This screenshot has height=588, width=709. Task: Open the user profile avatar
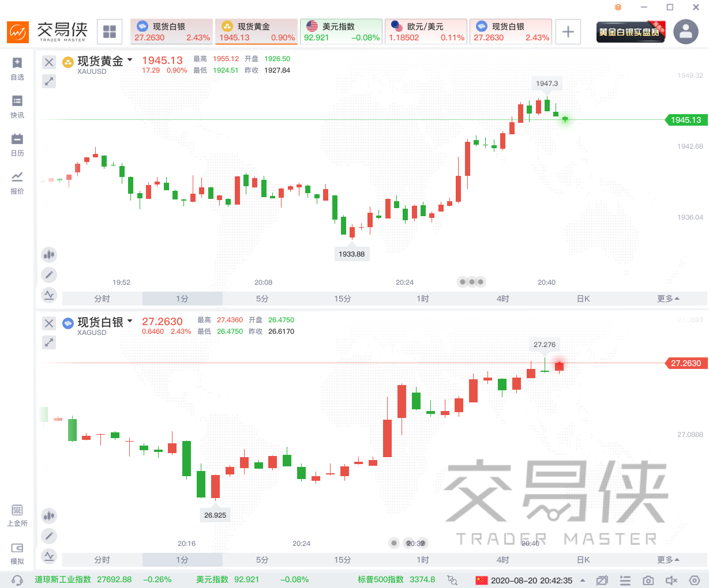[x=686, y=32]
